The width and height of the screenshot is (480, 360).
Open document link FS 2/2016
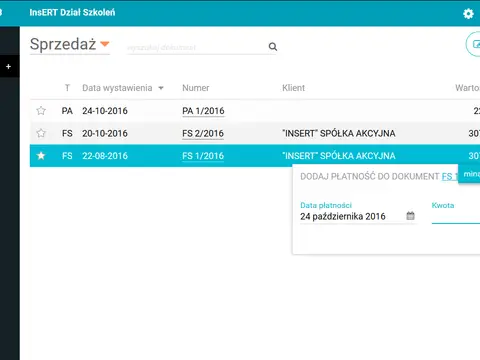[x=203, y=133]
